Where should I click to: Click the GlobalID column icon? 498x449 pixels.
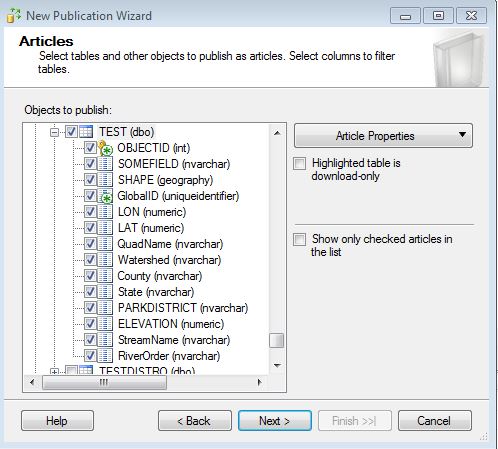coord(105,196)
